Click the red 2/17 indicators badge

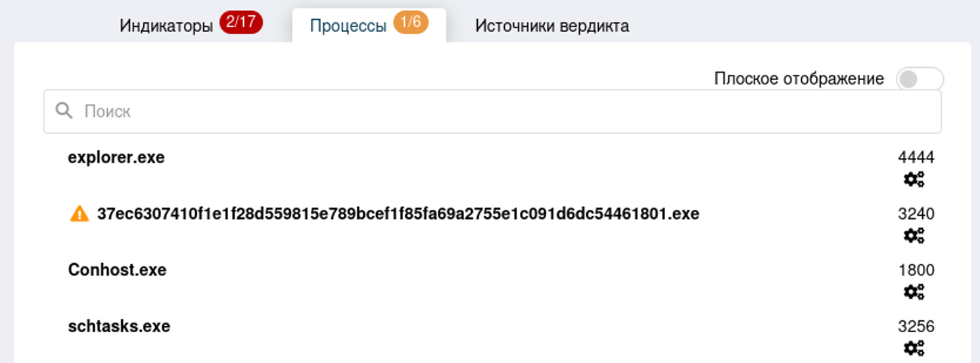(241, 22)
